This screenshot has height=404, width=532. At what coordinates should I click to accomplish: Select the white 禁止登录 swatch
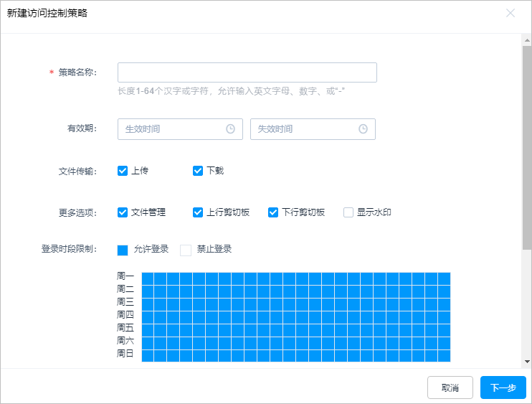(x=186, y=250)
